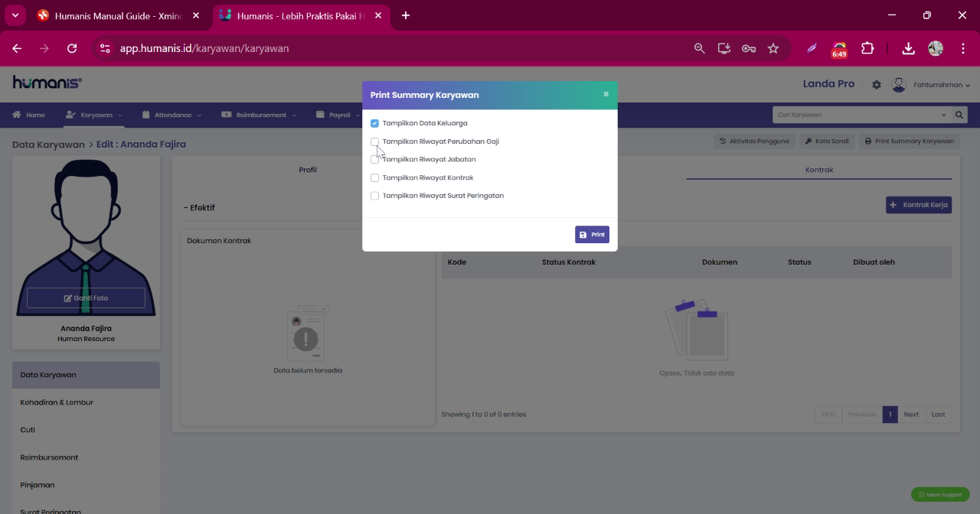Click the install app icon in address bar
Viewport: 980px width, 514px height.
point(724,48)
